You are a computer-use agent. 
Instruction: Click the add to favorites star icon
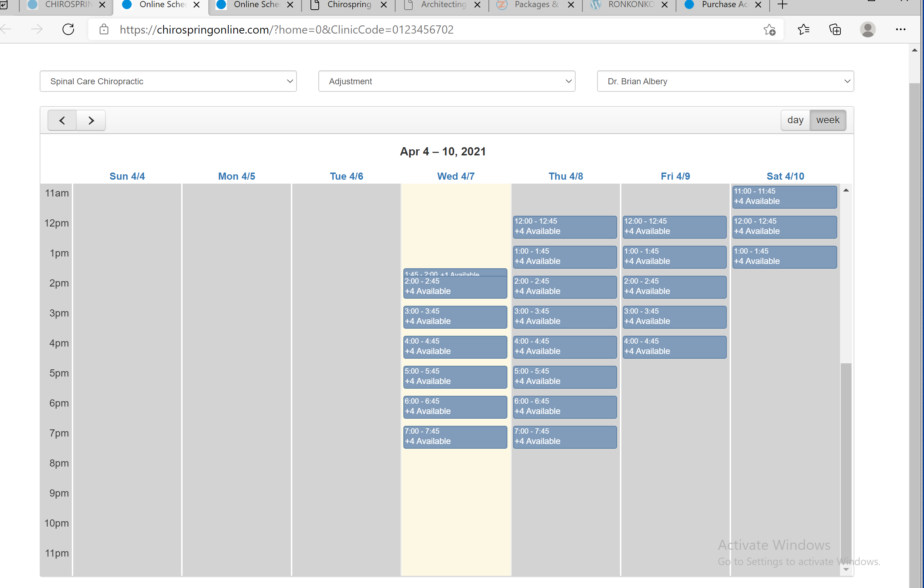click(x=769, y=30)
